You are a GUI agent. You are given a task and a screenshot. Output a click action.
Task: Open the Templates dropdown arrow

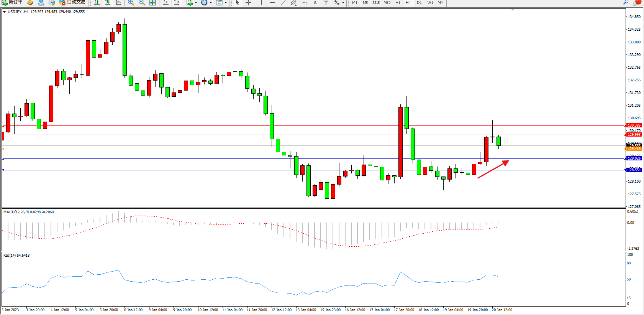coord(226,3)
